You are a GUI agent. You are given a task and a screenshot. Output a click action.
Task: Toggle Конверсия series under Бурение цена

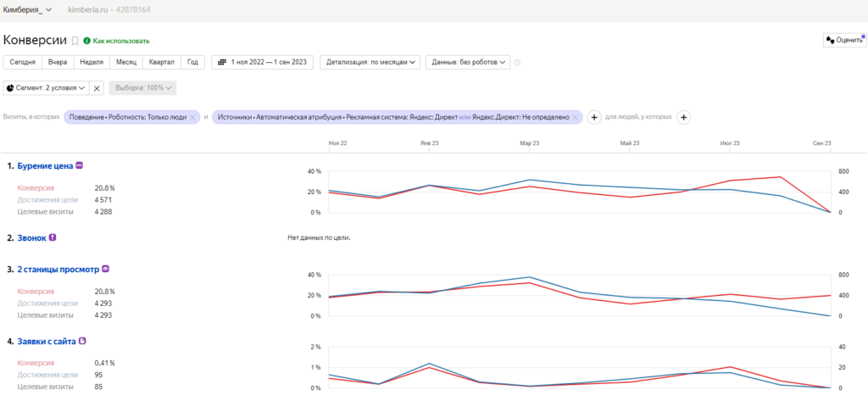36,187
